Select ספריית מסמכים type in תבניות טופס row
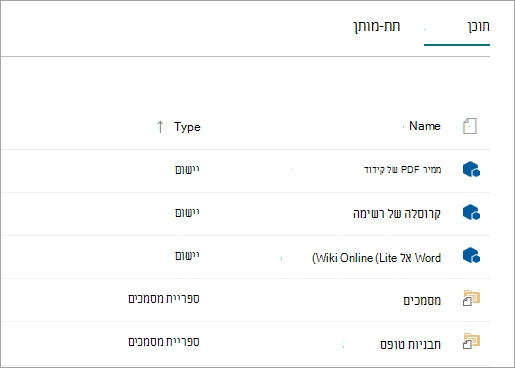 (164, 342)
